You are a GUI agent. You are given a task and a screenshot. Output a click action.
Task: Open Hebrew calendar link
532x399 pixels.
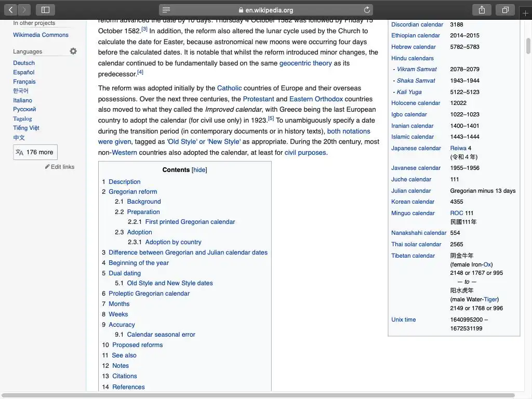coord(413,47)
